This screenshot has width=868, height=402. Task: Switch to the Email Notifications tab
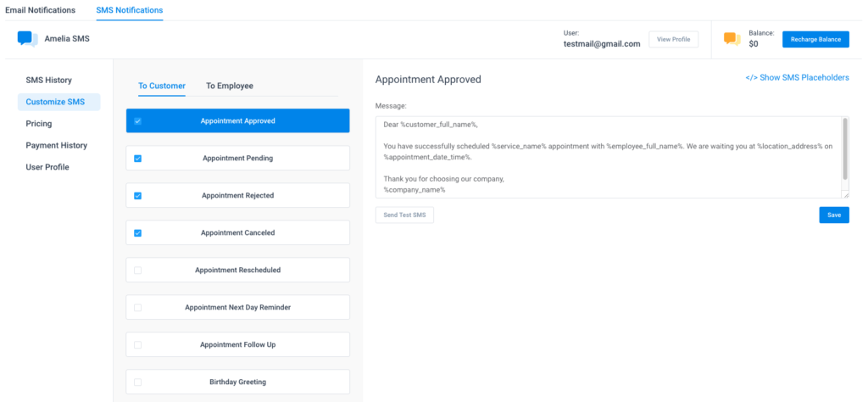(x=41, y=10)
